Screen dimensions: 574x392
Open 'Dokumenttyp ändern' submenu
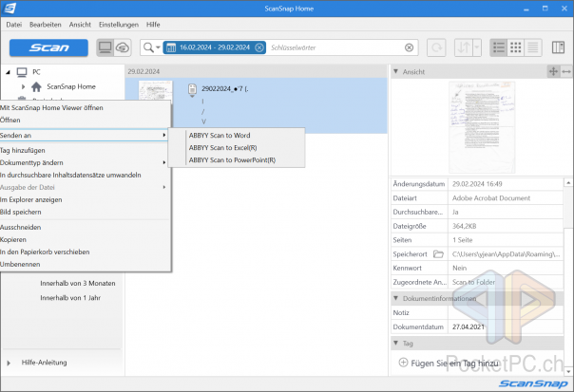pyautogui.click(x=85, y=162)
